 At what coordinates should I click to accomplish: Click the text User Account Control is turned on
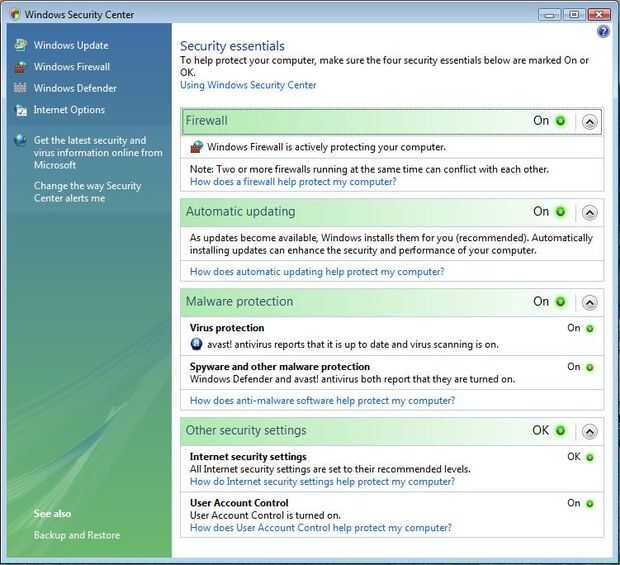tap(265, 515)
